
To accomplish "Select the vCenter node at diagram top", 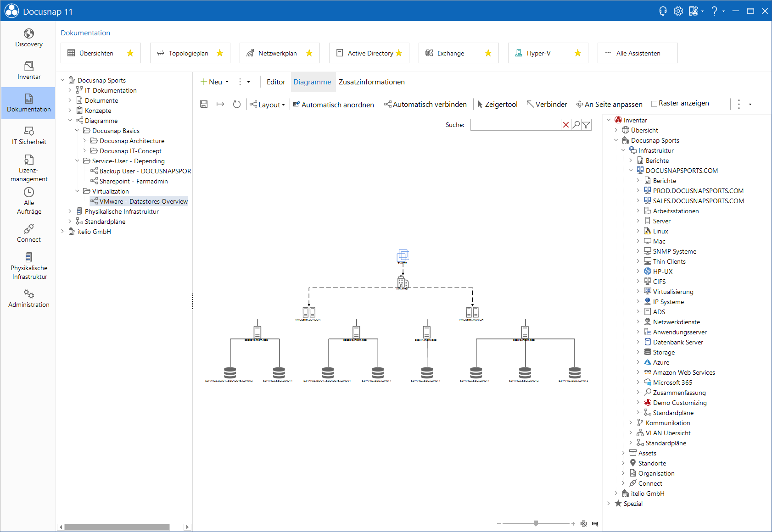I will [403, 255].
